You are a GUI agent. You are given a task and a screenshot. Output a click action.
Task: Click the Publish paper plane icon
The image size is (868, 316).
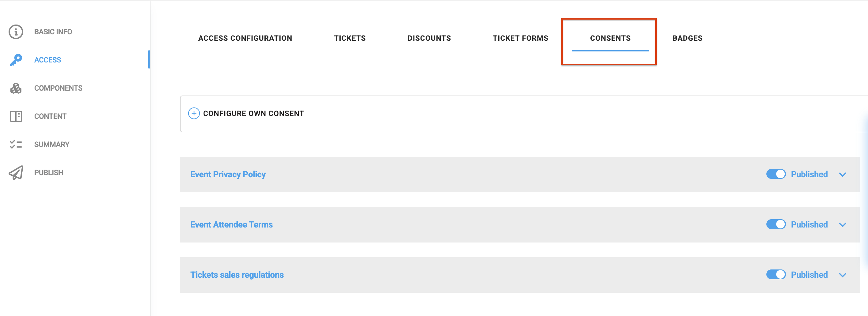tap(16, 173)
